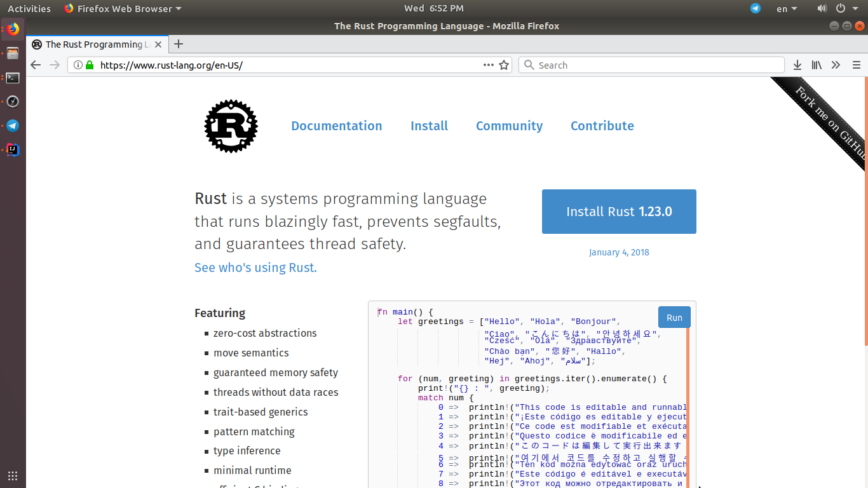Open a new browser tab
The width and height of the screenshot is (868, 488).
(179, 44)
